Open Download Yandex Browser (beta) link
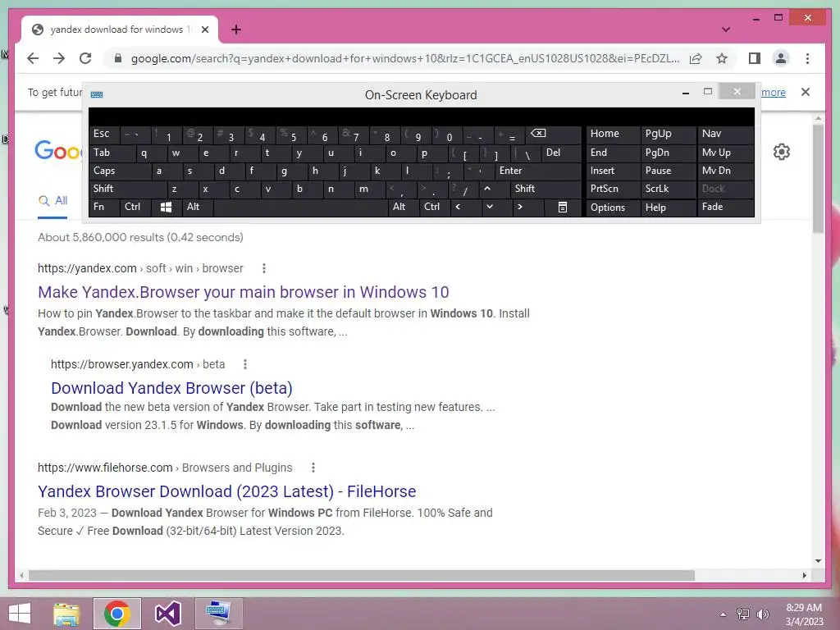The width and height of the screenshot is (840, 630). 171,388
